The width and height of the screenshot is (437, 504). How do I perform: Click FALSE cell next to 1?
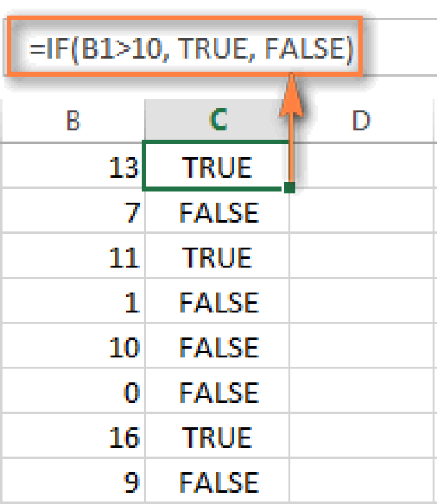coord(217,301)
